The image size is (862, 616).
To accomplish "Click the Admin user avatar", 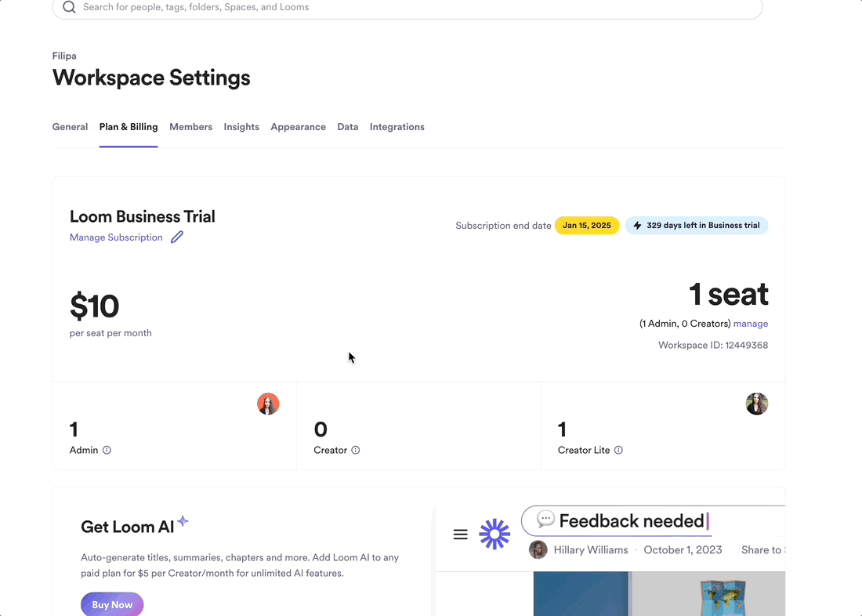I will tap(268, 404).
